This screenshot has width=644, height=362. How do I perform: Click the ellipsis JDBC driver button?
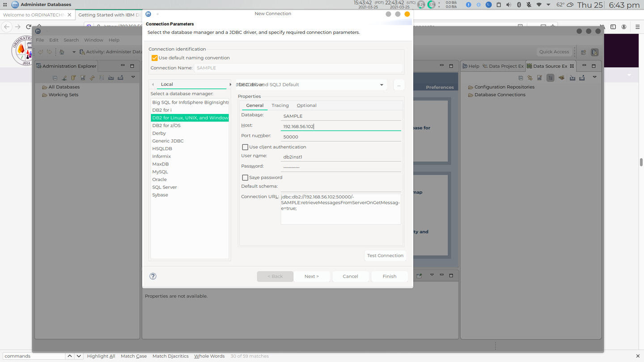click(399, 85)
